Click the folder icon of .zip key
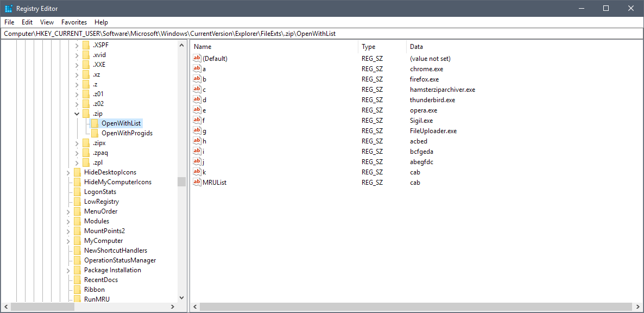644x313 pixels. [x=86, y=114]
